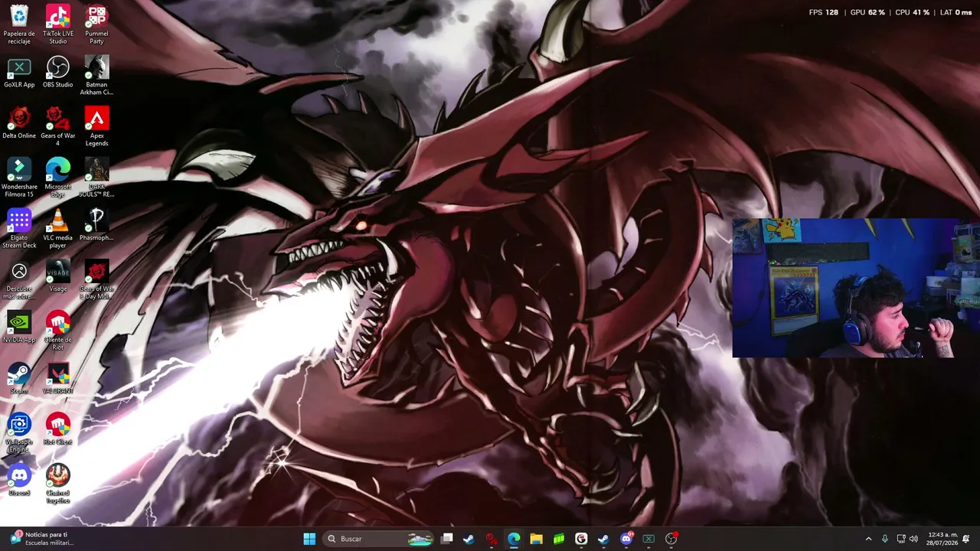Select the Visage desktop game icon

click(58, 277)
